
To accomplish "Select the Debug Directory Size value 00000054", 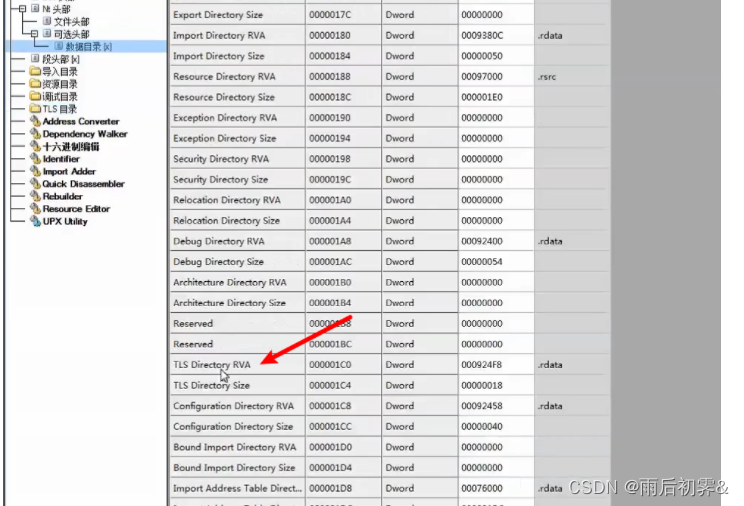I will tap(482, 262).
